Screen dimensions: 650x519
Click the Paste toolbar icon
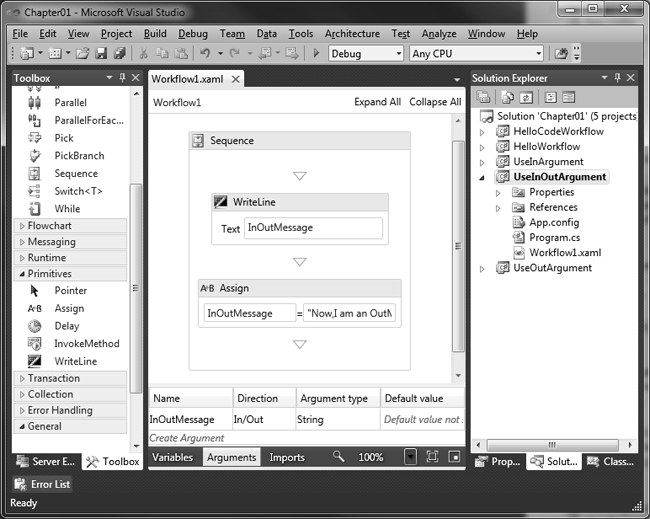pos(181,53)
